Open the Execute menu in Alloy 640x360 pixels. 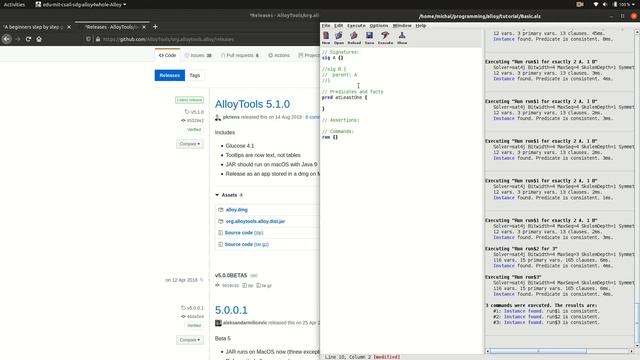(356, 26)
